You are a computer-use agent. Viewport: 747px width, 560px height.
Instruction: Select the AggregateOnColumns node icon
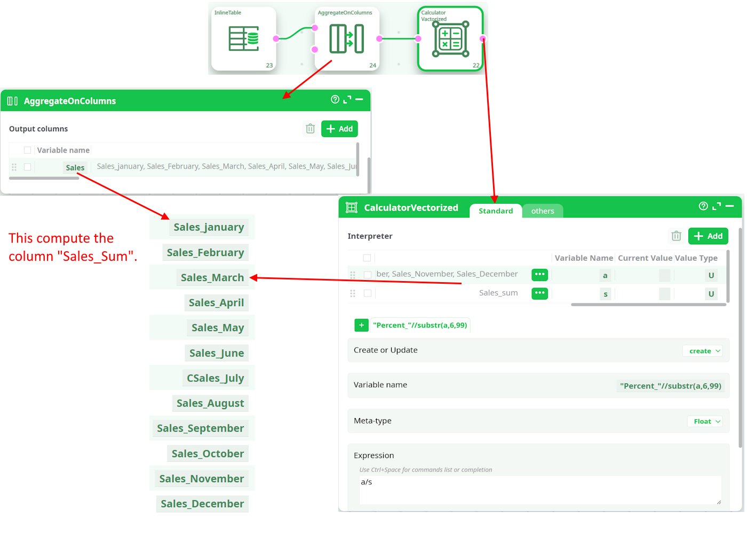point(346,39)
